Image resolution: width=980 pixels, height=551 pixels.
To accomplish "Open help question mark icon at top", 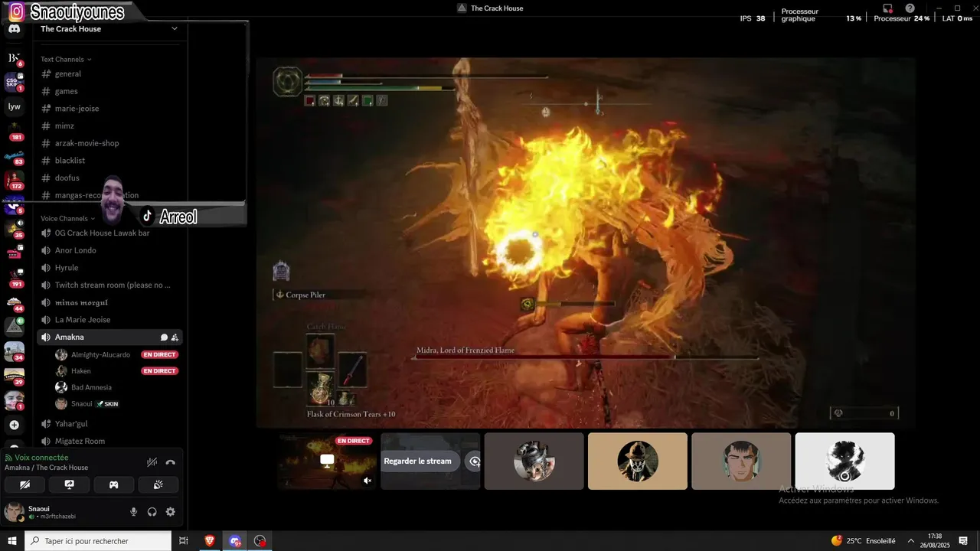I will (910, 8).
